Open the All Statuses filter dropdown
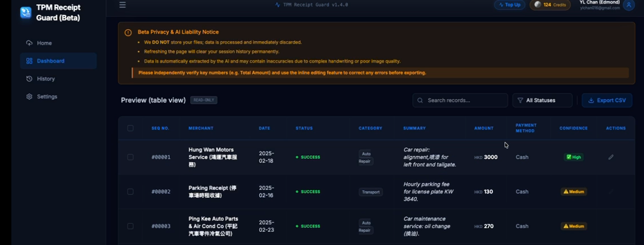 (x=542, y=100)
